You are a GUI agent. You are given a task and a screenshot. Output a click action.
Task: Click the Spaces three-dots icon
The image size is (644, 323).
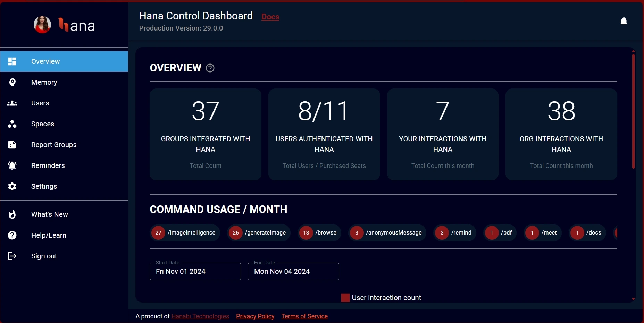(12, 124)
